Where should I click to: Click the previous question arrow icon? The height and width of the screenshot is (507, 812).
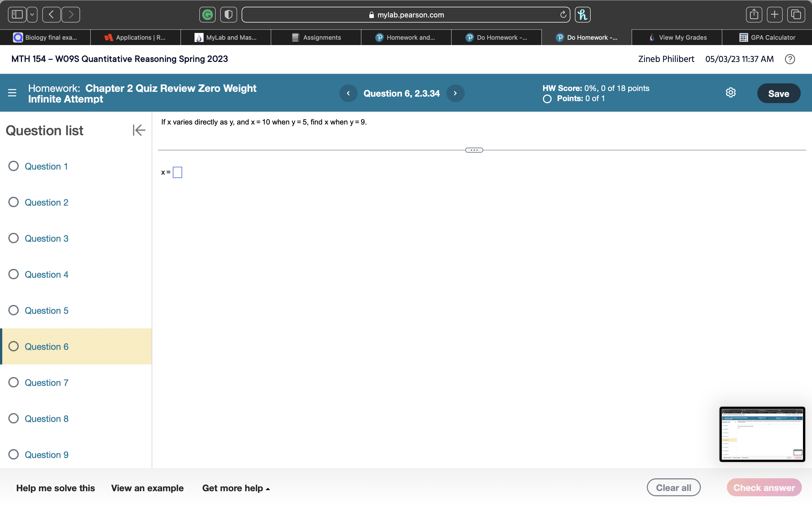coord(348,94)
